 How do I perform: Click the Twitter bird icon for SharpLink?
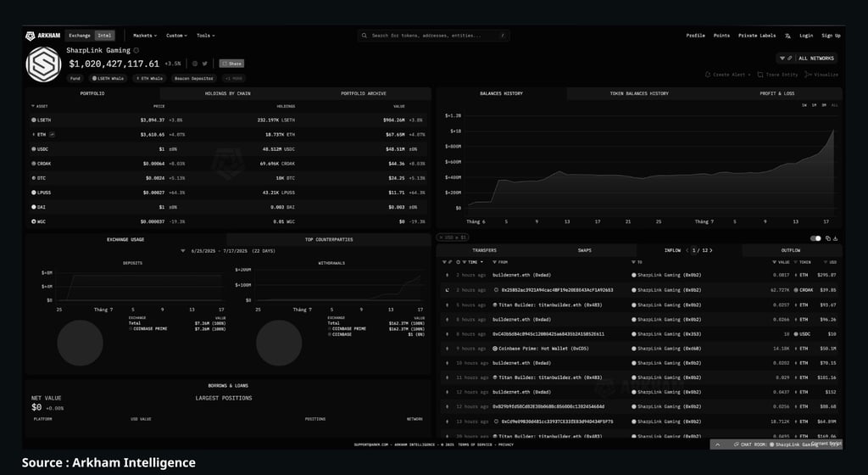click(205, 64)
